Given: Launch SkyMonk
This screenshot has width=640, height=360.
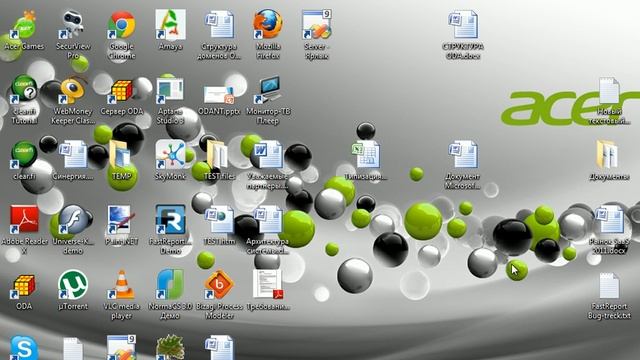Looking at the screenshot, I should click(170, 154).
